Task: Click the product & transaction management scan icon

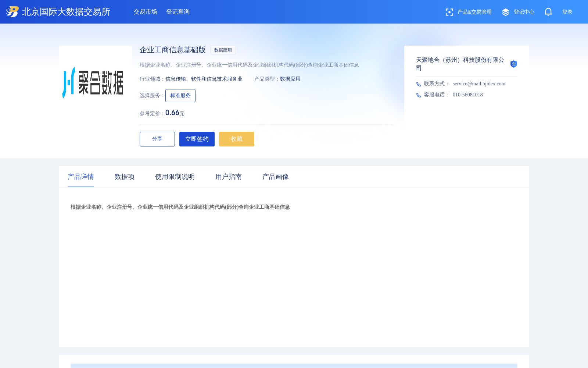Action: point(449,12)
